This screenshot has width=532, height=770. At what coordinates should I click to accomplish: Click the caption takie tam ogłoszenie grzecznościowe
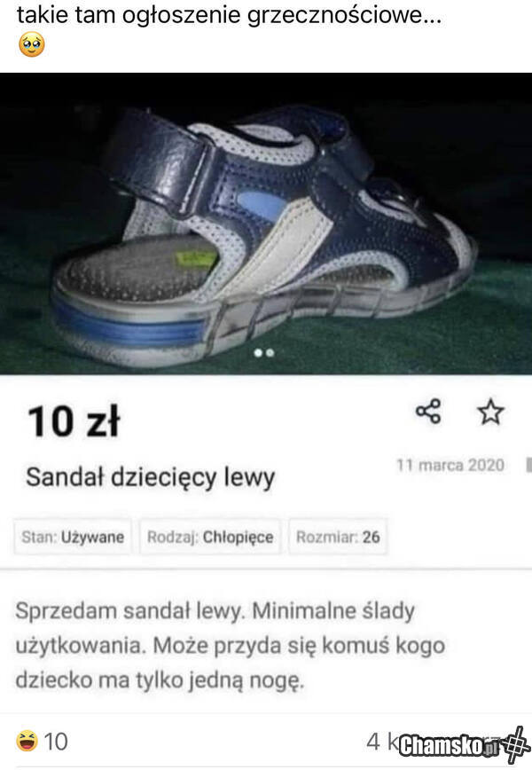click(x=229, y=15)
